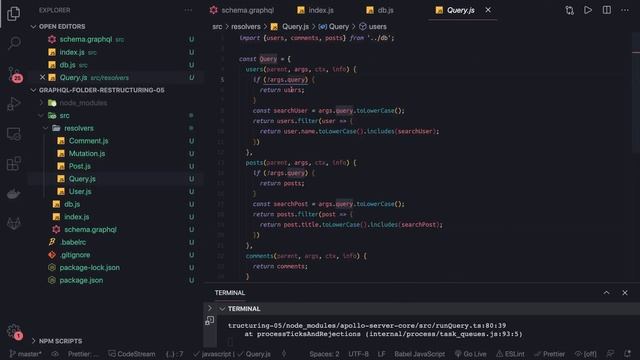Image resolution: width=640 pixels, height=360 pixels.
Task: Open Post.js in file tree
Action: 80,166
